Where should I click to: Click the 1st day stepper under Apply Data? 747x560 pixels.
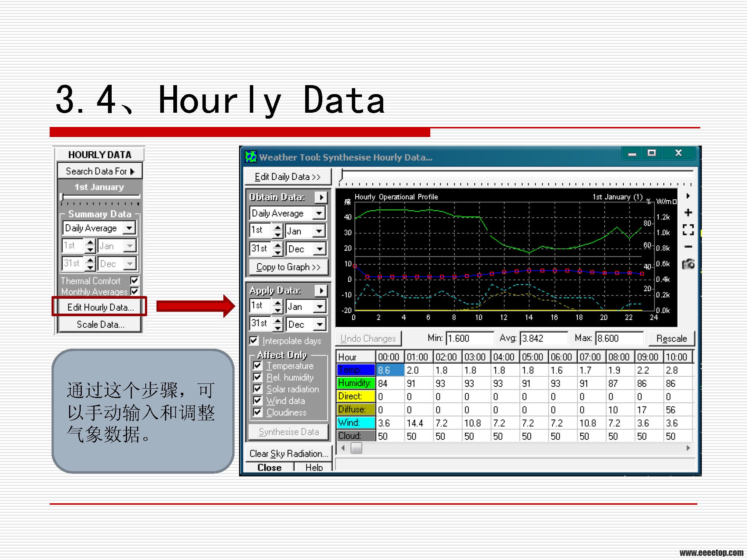click(277, 306)
